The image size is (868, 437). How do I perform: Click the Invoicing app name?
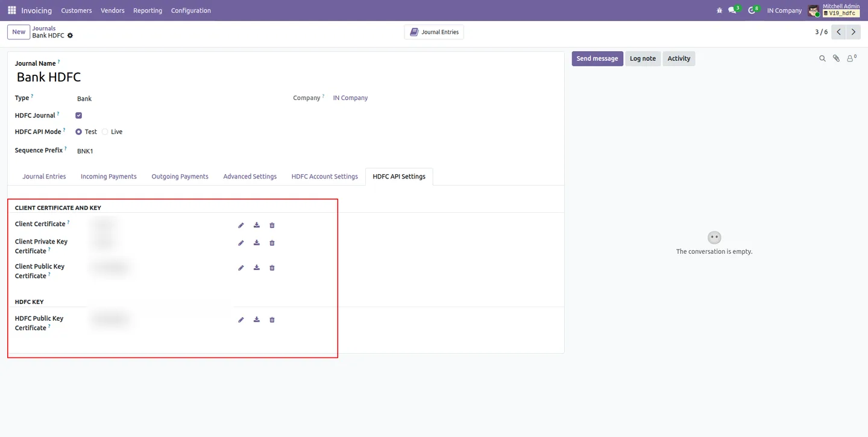point(36,10)
